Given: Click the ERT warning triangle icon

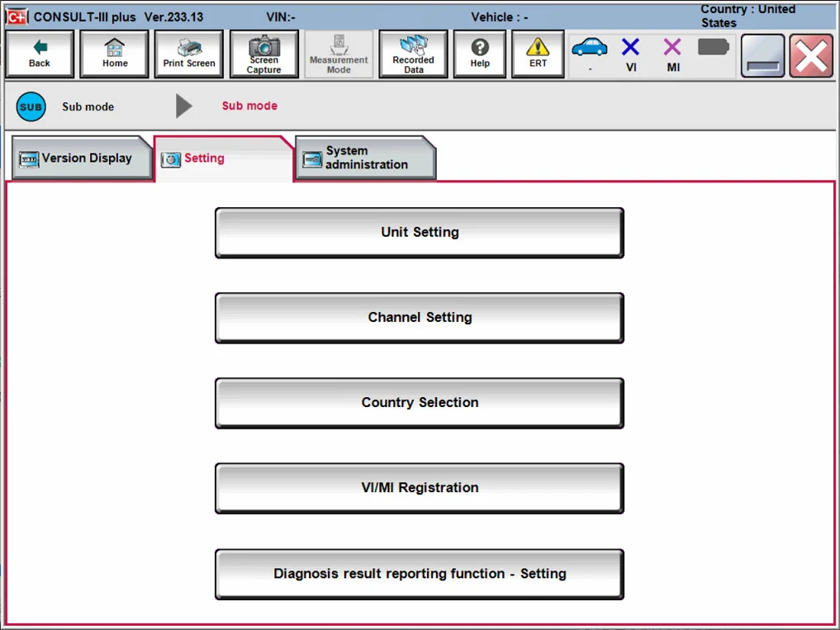Looking at the screenshot, I should 538,54.
